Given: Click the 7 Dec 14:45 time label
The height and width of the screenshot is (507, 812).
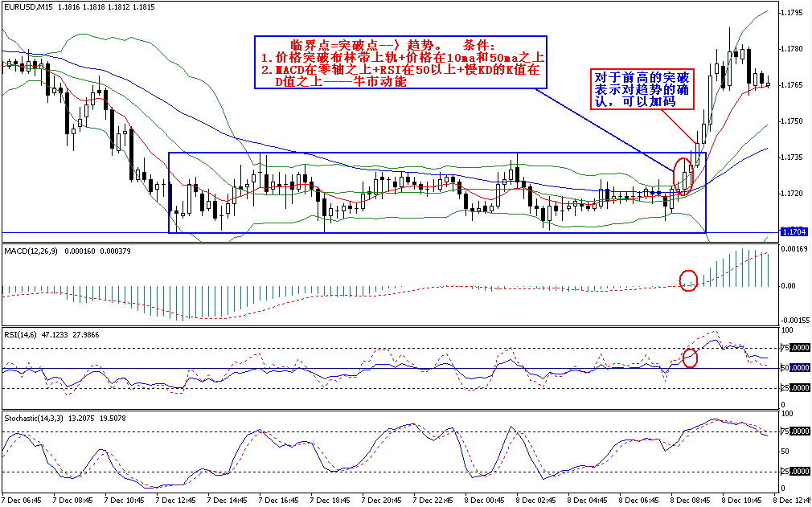Looking at the screenshot, I should (x=228, y=501).
